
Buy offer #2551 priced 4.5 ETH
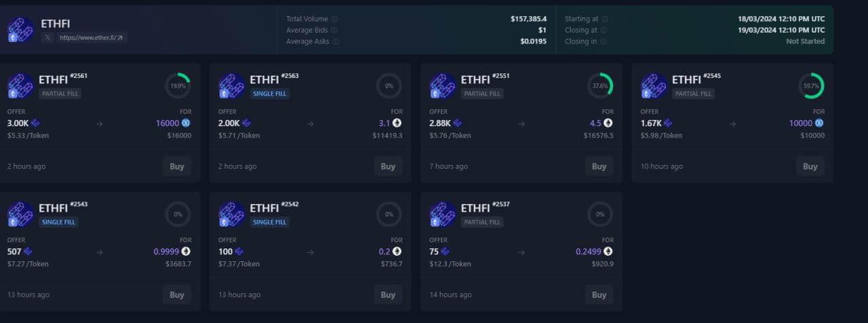click(599, 166)
